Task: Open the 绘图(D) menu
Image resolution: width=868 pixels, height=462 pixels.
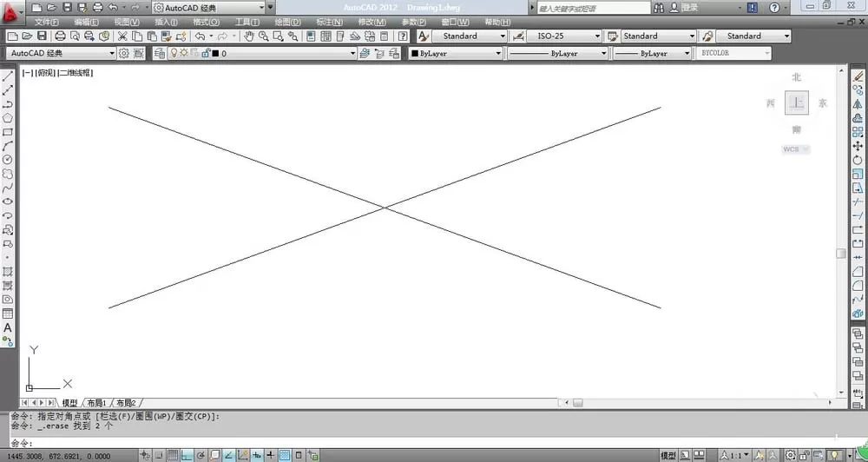Action: click(x=288, y=23)
